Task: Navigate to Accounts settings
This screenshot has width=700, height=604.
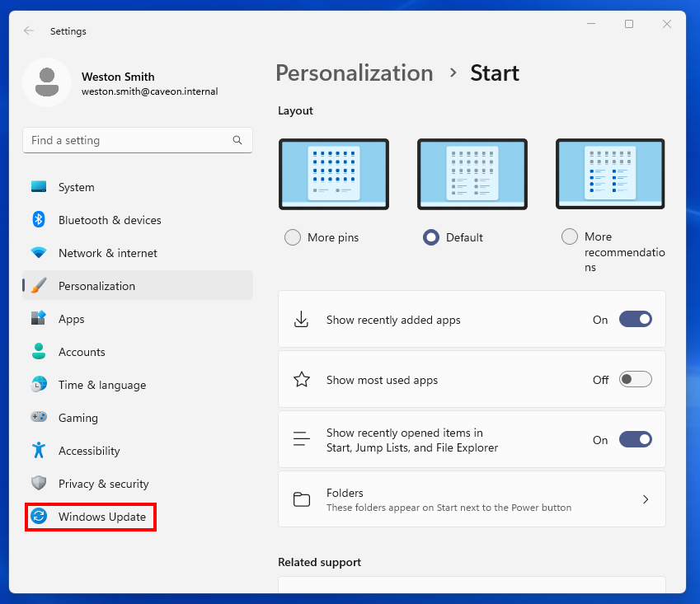Action: coord(138,352)
